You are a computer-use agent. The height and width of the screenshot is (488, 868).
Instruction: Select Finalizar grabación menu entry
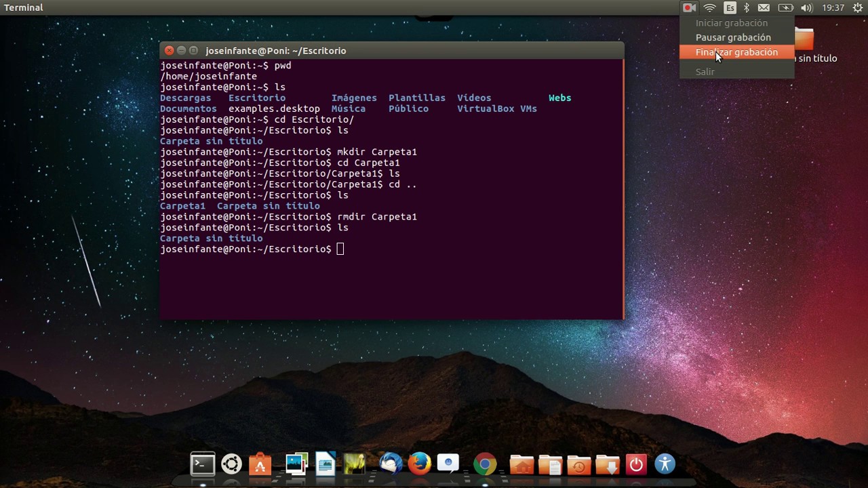[x=736, y=52]
